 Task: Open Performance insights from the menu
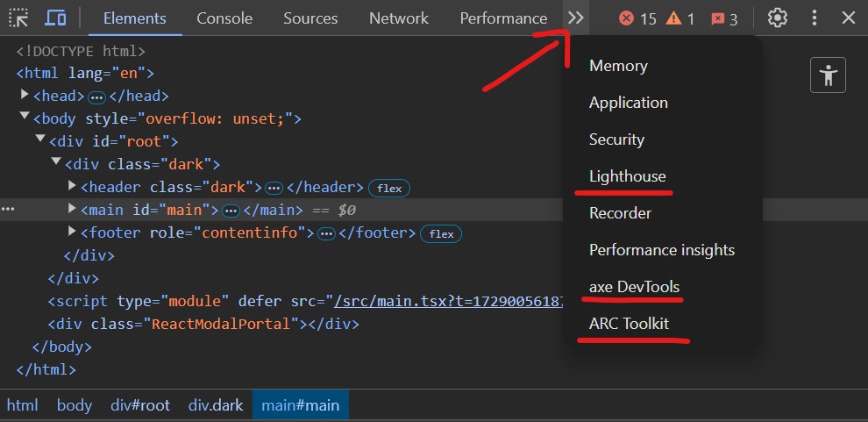coord(661,250)
